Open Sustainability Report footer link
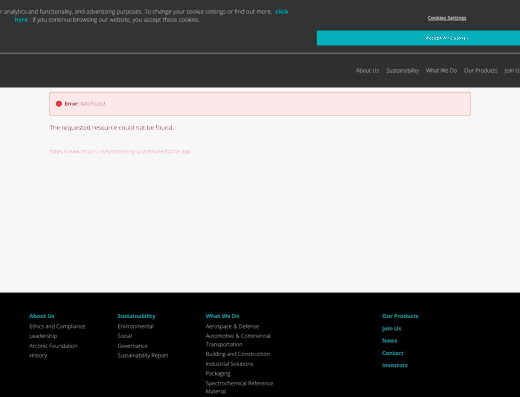 tap(143, 355)
